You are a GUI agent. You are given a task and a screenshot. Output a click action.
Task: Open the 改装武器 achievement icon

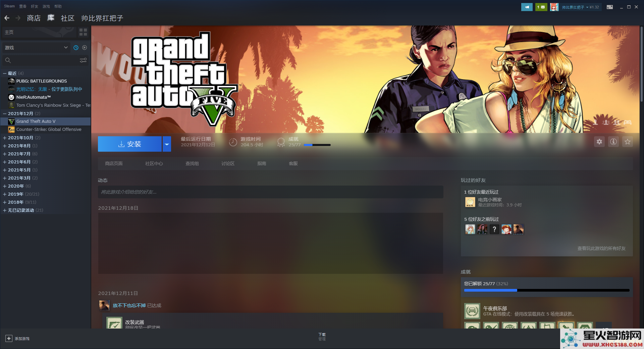(114, 323)
